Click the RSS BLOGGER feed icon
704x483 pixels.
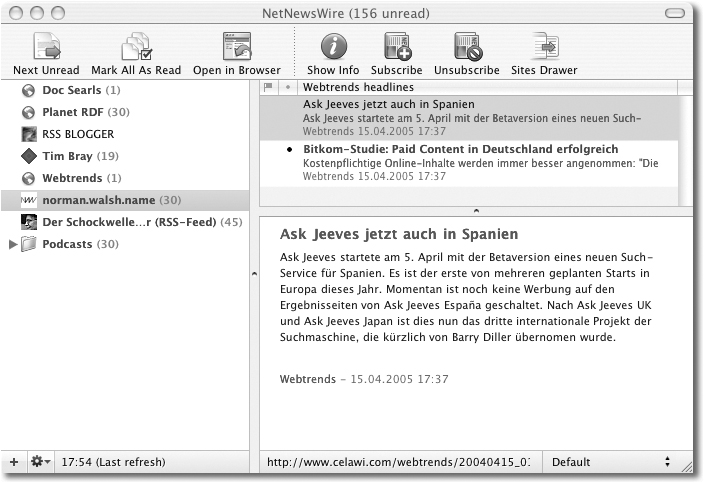click(29, 134)
